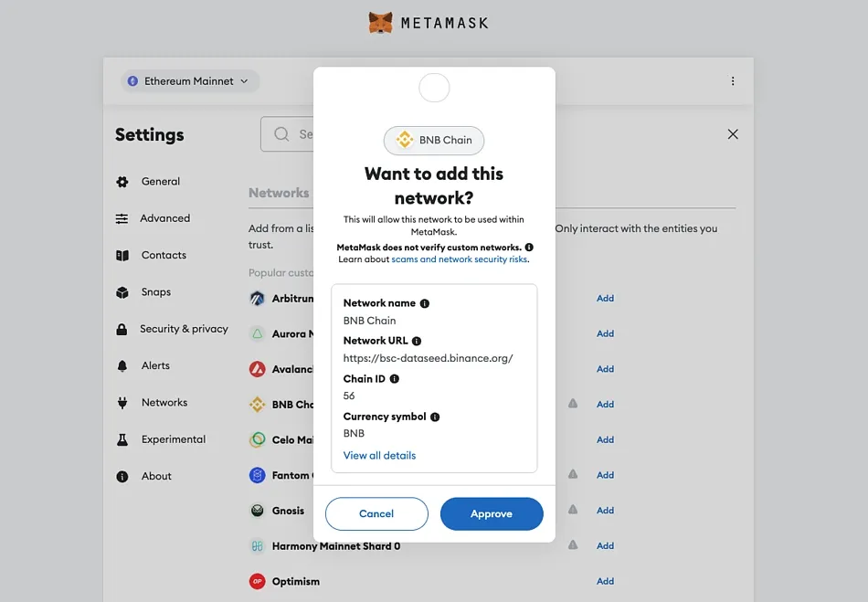Click the BNB Chain logo in the dialog
Viewport: 868px width, 602px height.
coord(405,140)
